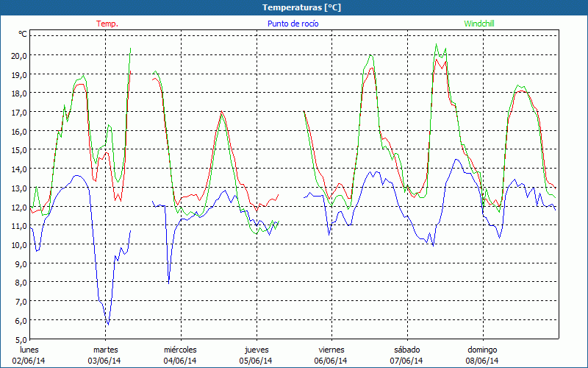Click the viernes day label
Viewport: 588px width, 368px height.
click(x=331, y=350)
